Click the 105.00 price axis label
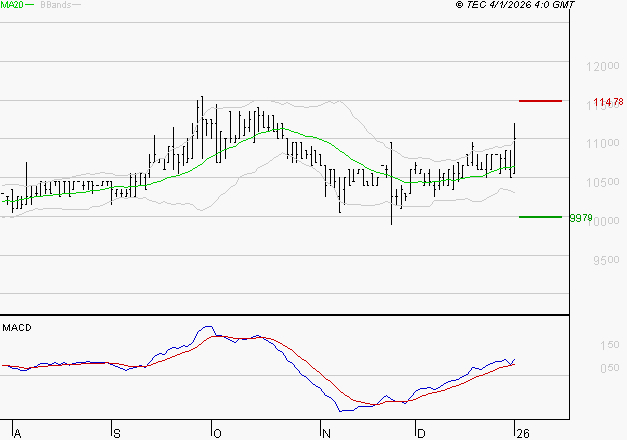 603,182
